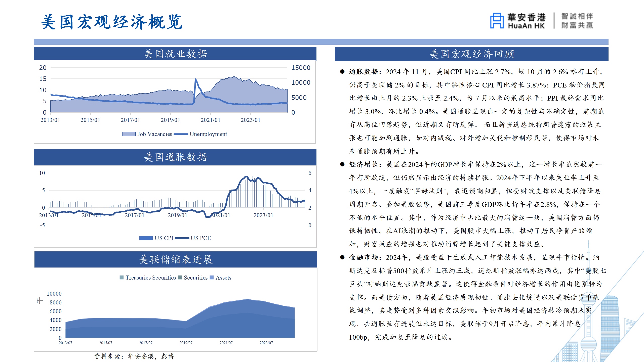
Task: Click the slogan text 財富共贏
Action: pos(577,25)
